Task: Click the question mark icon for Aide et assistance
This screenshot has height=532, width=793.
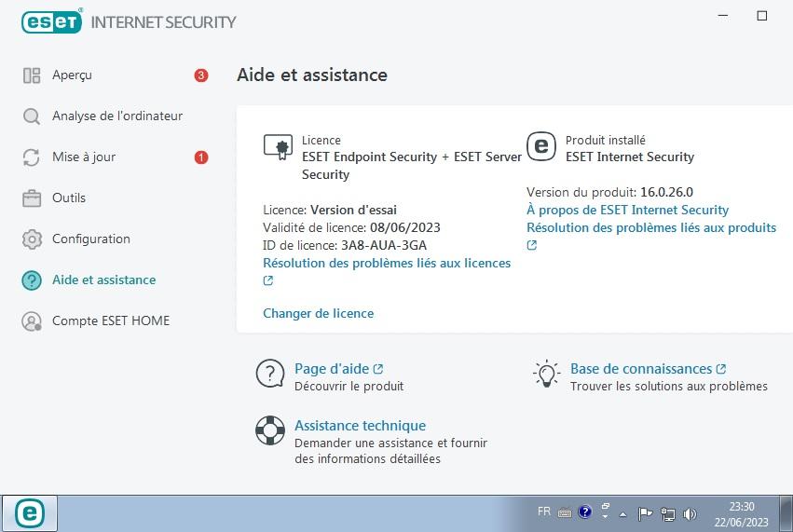Action: point(32,280)
